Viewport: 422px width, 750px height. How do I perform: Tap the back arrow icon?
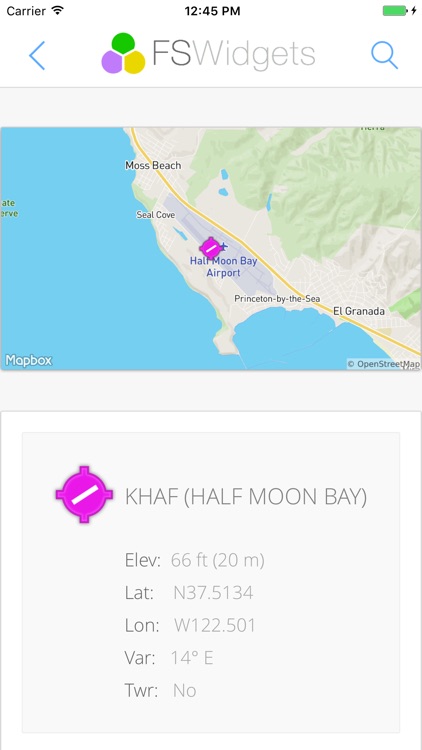click(x=37, y=55)
